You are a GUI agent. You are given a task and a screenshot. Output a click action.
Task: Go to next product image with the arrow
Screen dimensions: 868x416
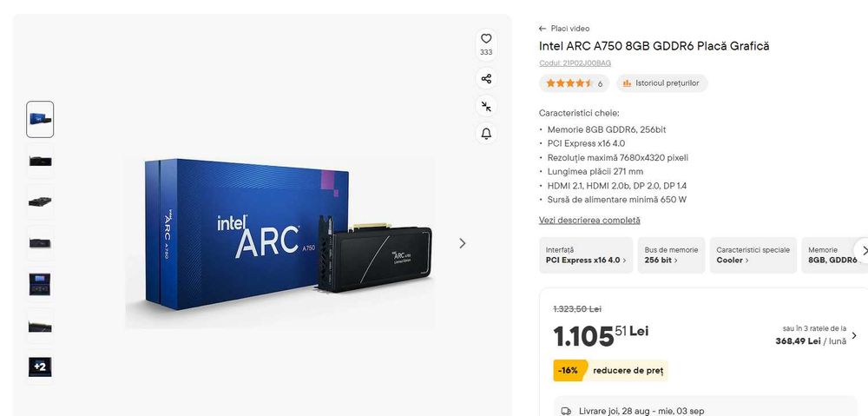pos(463,243)
